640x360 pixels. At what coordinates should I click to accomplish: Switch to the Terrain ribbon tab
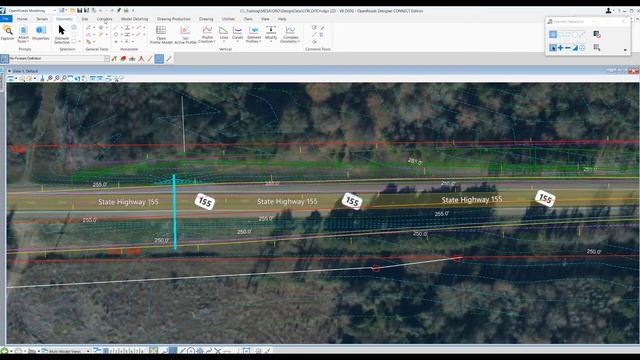[42, 19]
